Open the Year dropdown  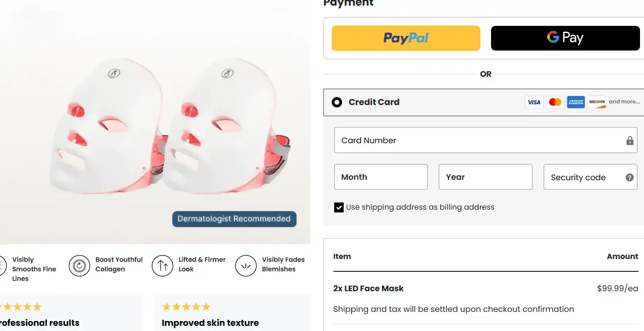pyautogui.click(x=485, y=177)
